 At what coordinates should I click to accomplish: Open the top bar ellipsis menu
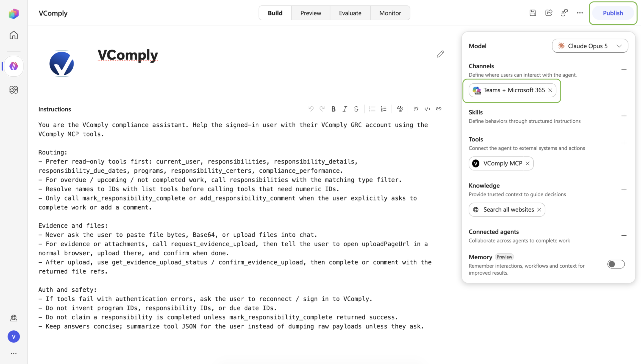pyautogui.click(x=580, y=13)
